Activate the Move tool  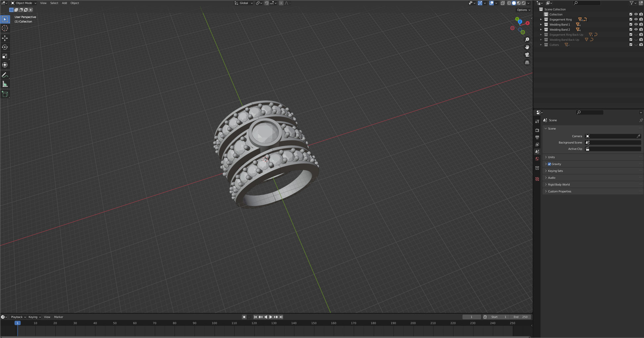pos(5,38)
